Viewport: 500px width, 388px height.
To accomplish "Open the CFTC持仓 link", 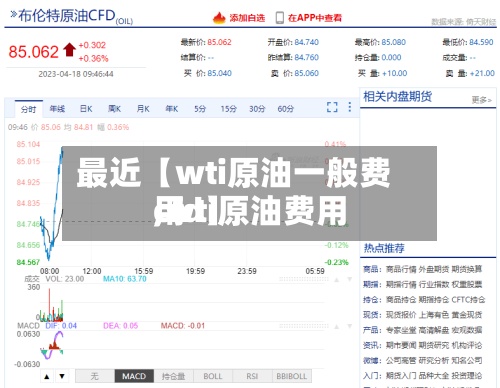I will coord(468,300).
